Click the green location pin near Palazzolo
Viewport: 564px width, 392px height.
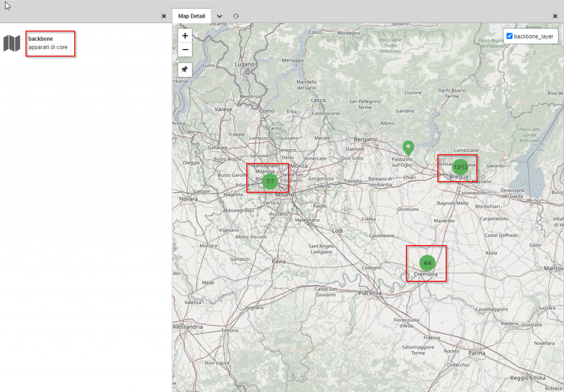pos(408,148)
